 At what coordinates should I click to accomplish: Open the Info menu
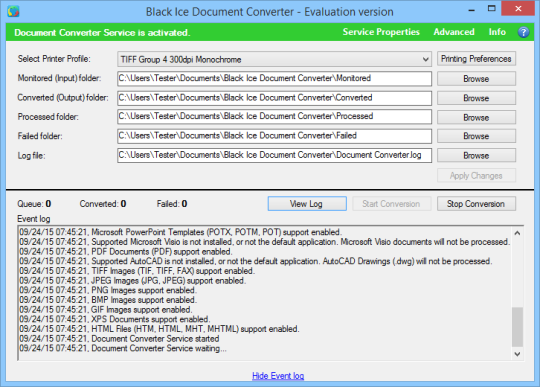tap(497, 32)
